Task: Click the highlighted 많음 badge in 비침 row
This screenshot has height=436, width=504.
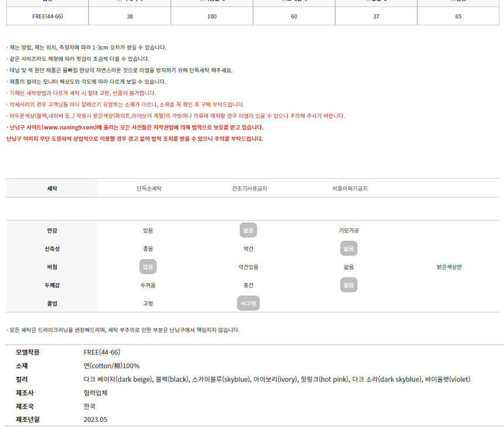Action: [x=148, y=267]
